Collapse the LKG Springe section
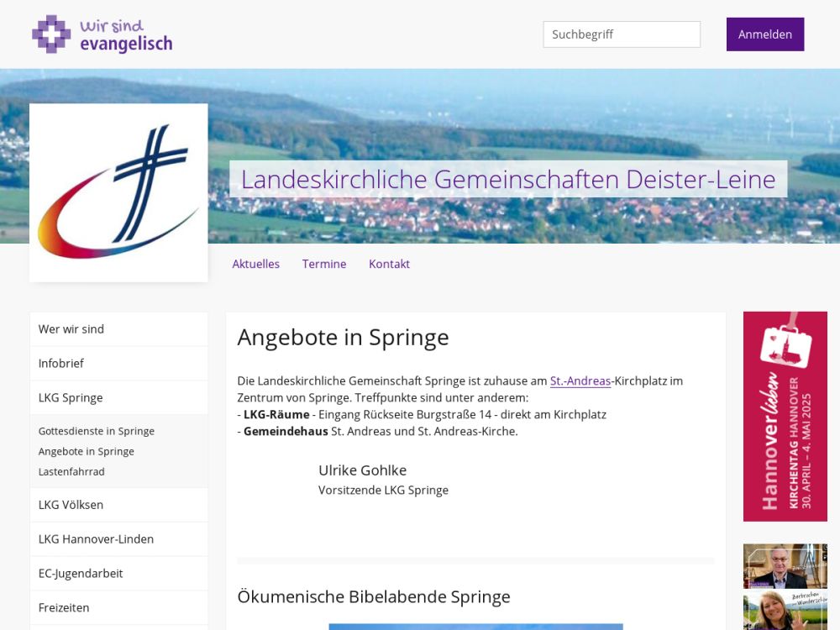This screenshot has height=630, width=840. point(118,397)
